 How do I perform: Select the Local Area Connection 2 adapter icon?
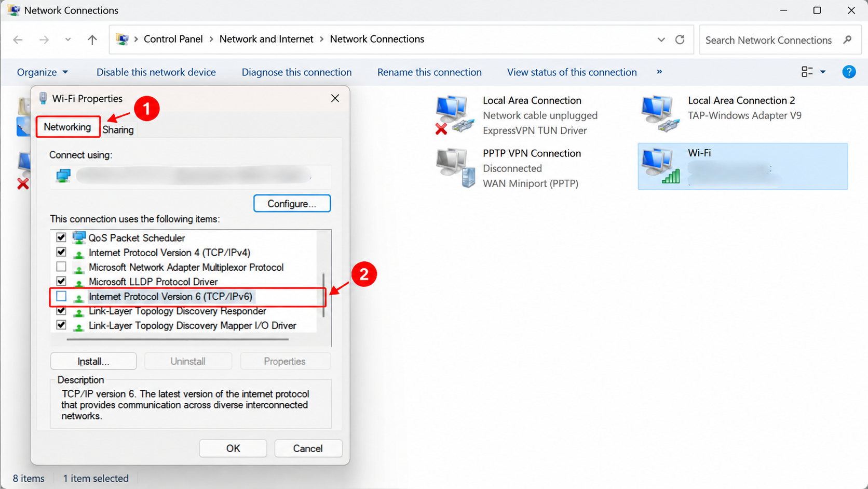[x=660, y=113]
